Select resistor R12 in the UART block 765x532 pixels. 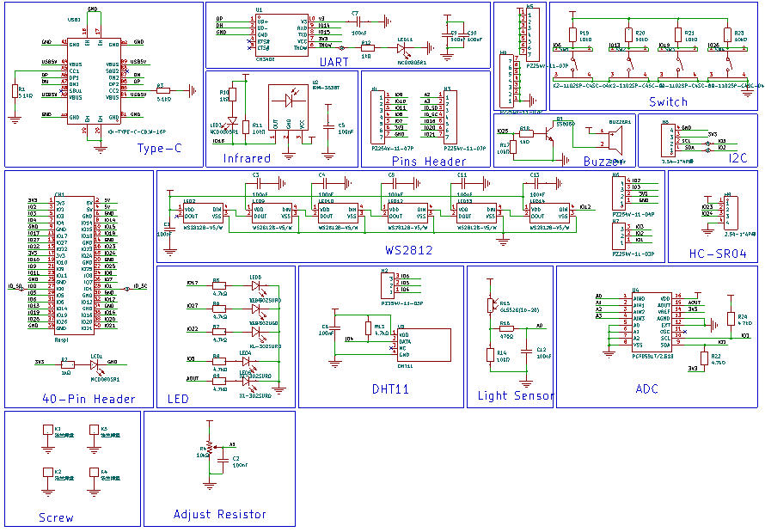pos(367,48)
